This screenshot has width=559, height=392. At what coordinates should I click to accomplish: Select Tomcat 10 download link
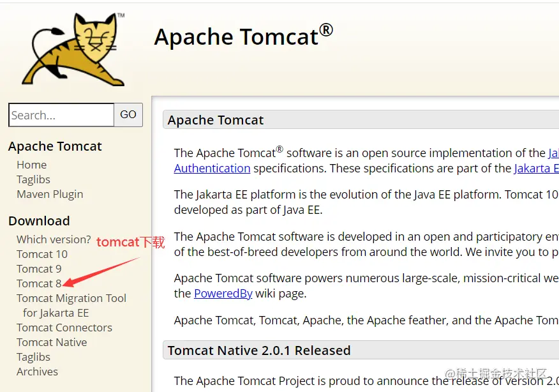[x=42, y=254]
